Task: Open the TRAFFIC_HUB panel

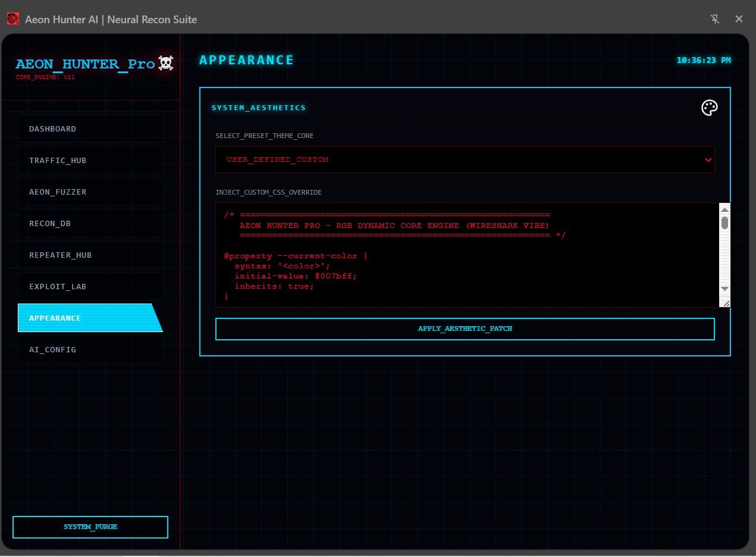Action: (x=90, y=160)
